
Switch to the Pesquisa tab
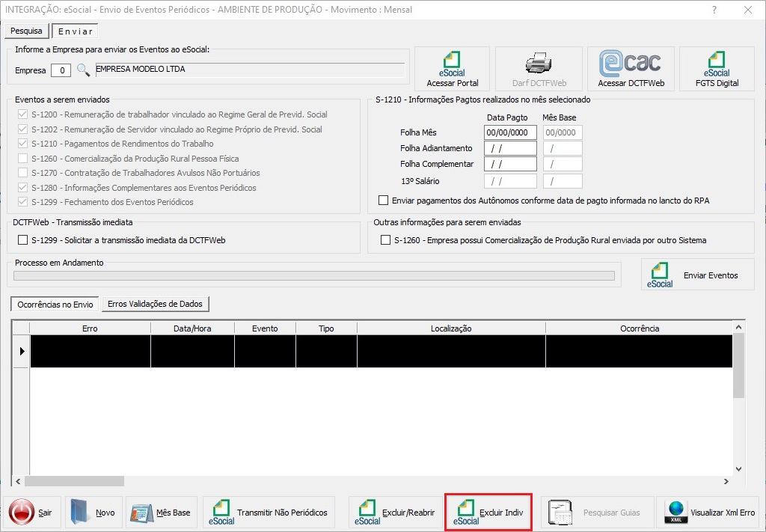point(26,31)
